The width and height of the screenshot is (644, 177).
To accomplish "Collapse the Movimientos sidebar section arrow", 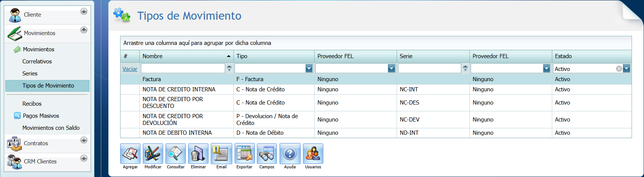I will pos(84,29).
